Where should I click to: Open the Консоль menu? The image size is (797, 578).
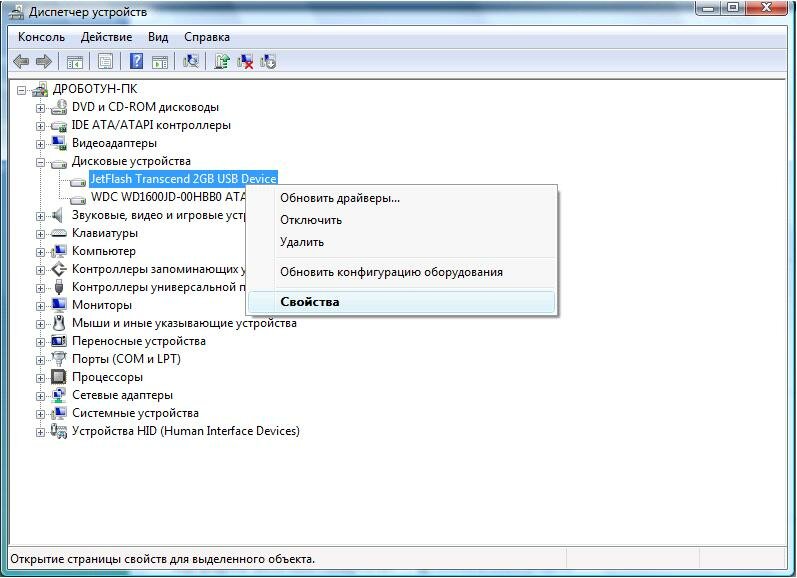pos(41,37)
